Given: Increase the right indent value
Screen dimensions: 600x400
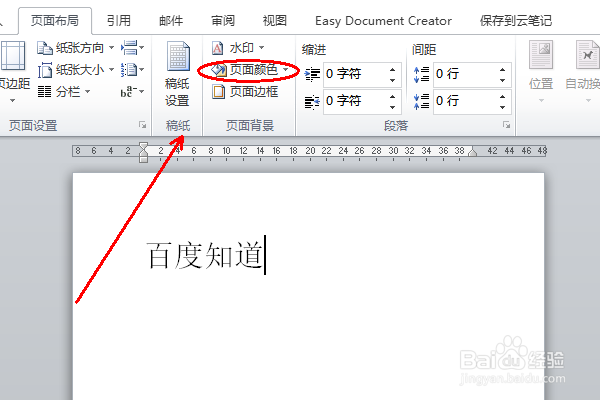Looking at the screenshot, I should (392, 96).
